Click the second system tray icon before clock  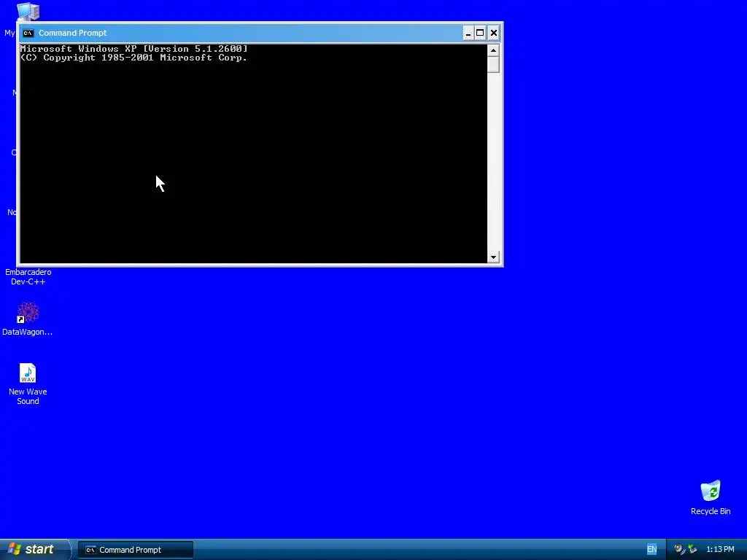pyautogui.click(x=692, y=549)
